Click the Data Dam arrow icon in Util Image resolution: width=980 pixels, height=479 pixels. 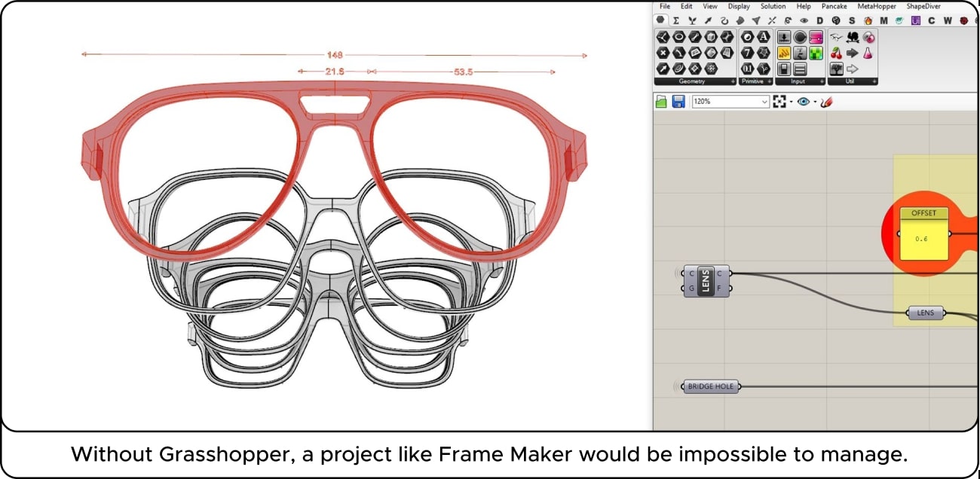[x=853, y=53]
